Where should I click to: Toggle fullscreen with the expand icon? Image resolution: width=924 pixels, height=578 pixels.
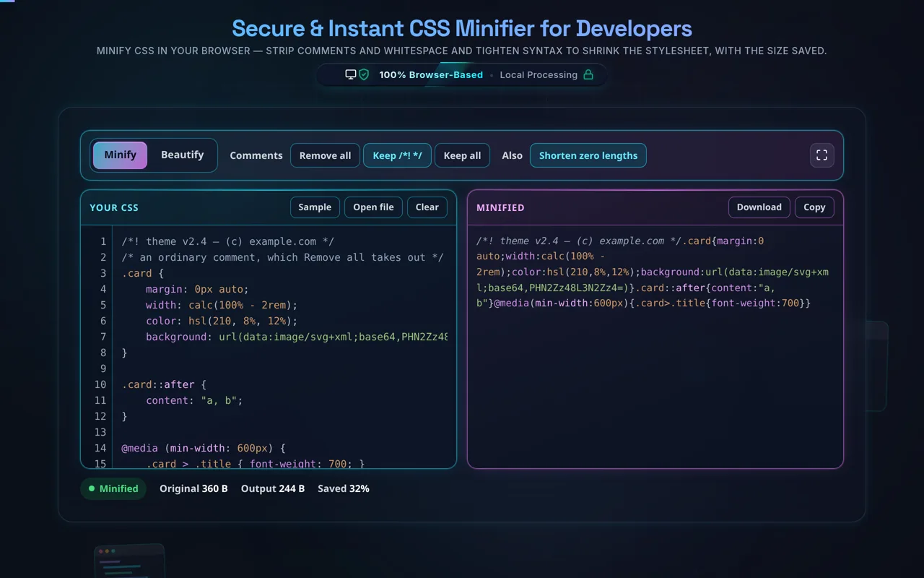tap(821, 155)
